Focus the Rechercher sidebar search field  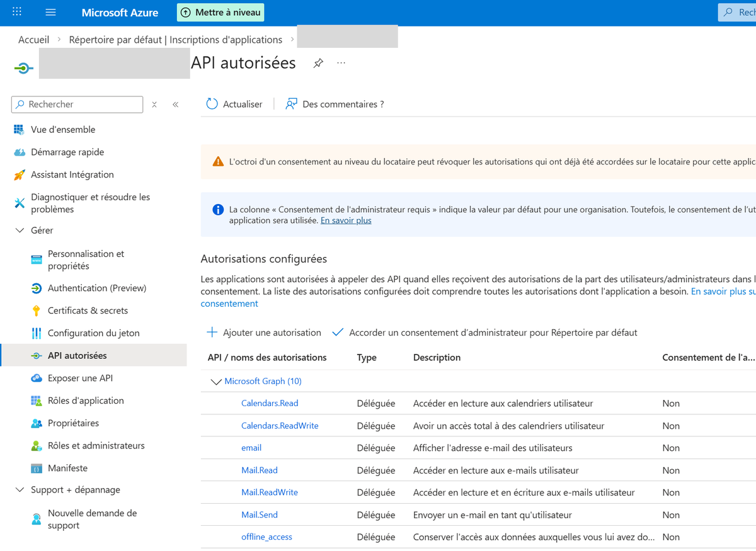click(77, 105)
